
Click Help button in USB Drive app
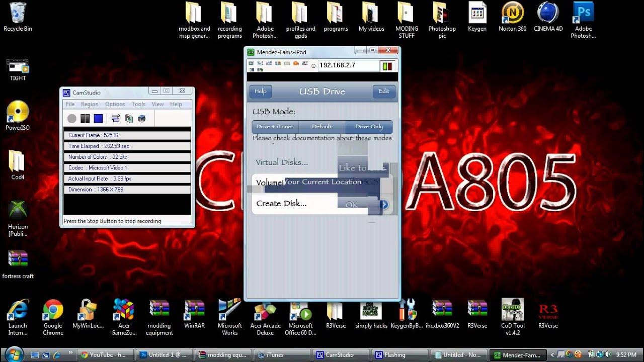[261, 92]
